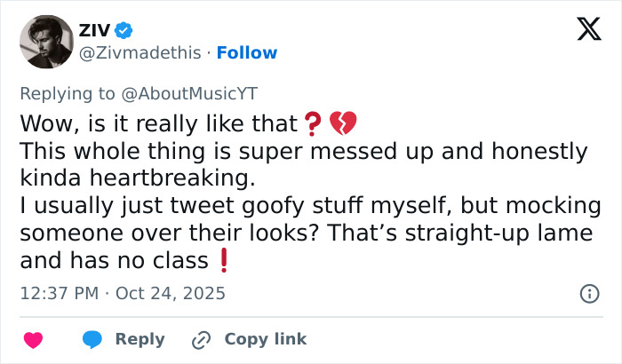Viewport: 622px width, 364px height.
Task: Open the circled info icon
Action: click(588, 293)
